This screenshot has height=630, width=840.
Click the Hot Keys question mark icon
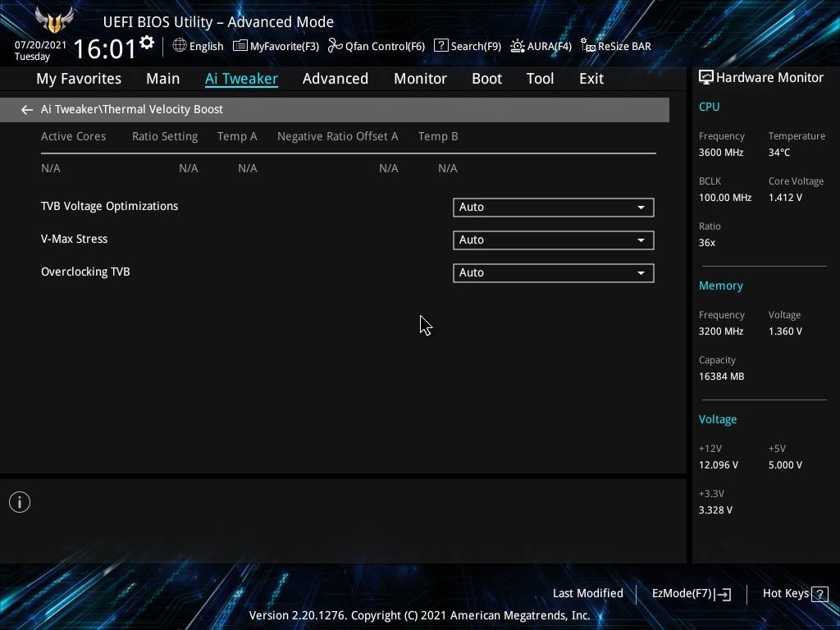tap(819, 594)
